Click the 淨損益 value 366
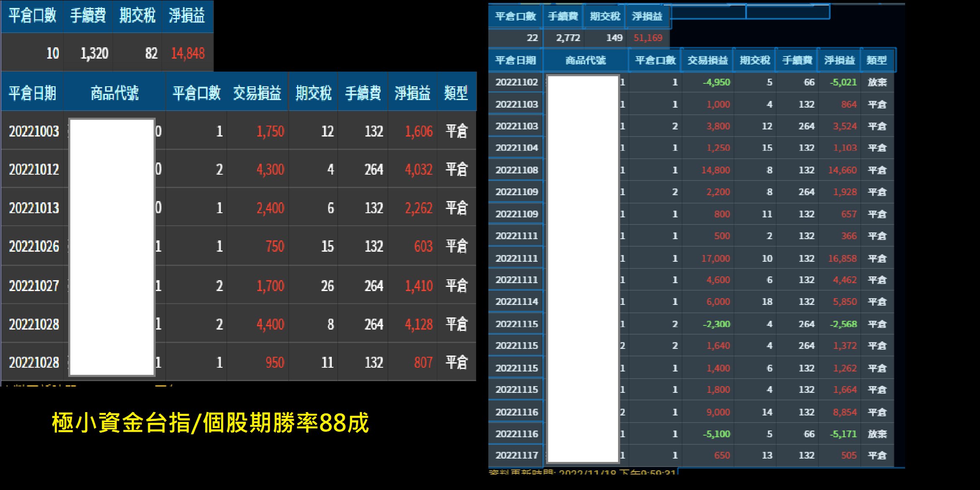 tap(849, 236)
